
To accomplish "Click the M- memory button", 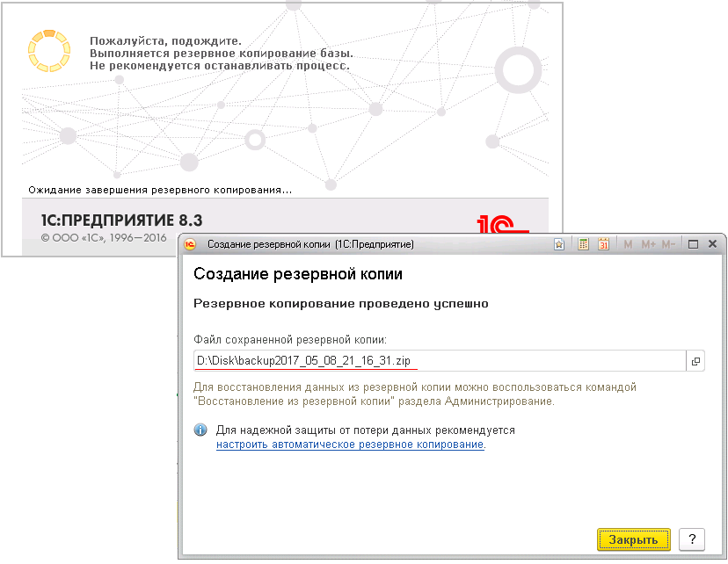I will tap(668, 244).
